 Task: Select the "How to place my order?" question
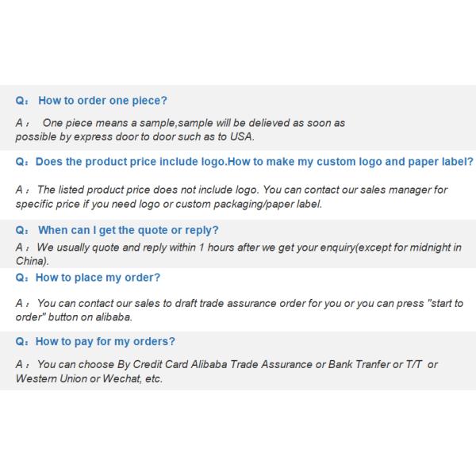click(x=98, y=278)
